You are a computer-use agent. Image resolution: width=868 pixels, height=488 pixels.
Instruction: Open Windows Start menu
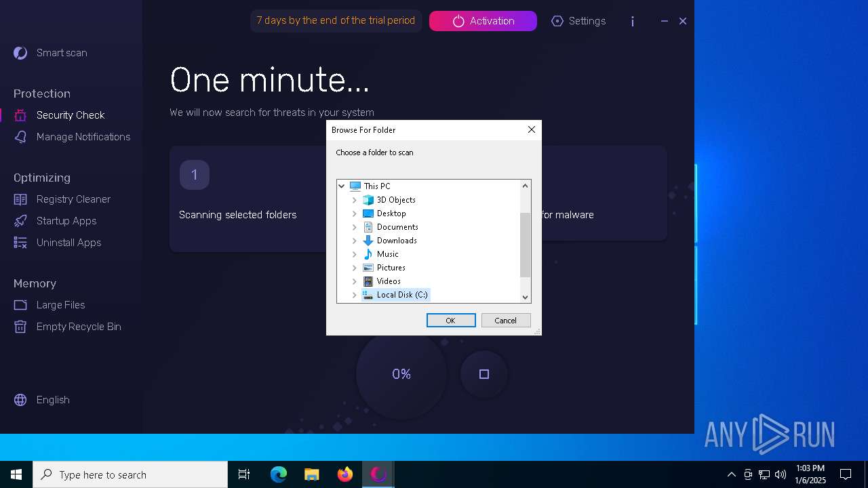(16, 474)
